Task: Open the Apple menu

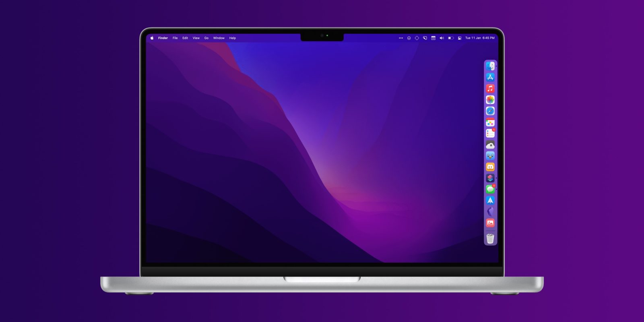Action: pos(152,38)
